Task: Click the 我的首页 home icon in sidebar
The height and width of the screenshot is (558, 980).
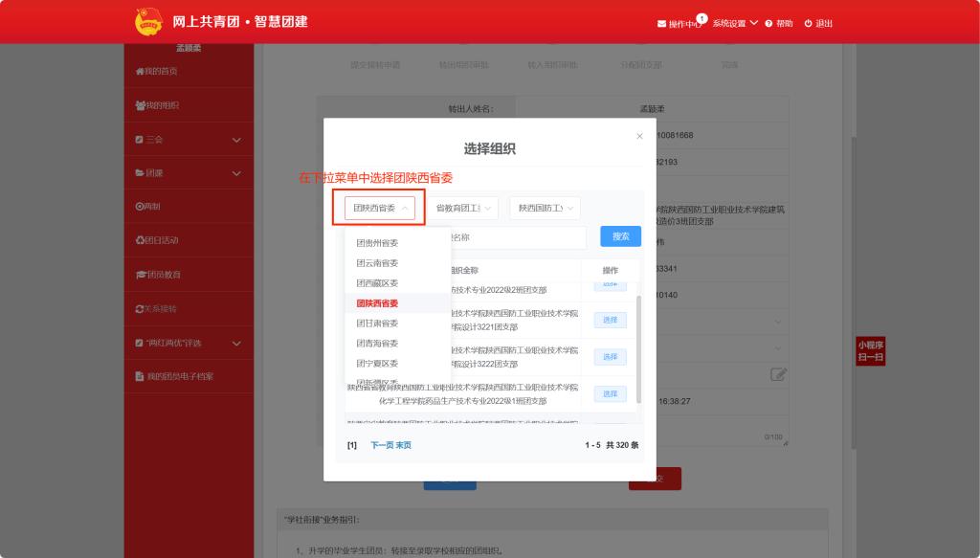Action: tap(139, 72)
